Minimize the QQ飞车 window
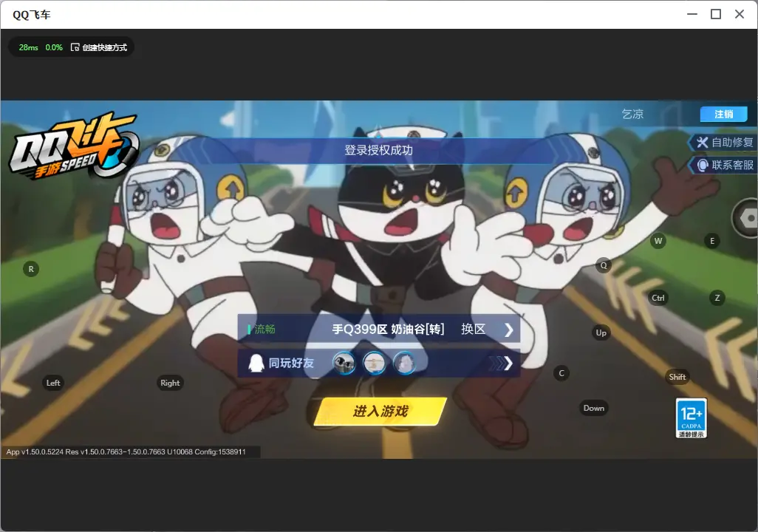The height and width of the screenshot is (532, 758). 692,14
